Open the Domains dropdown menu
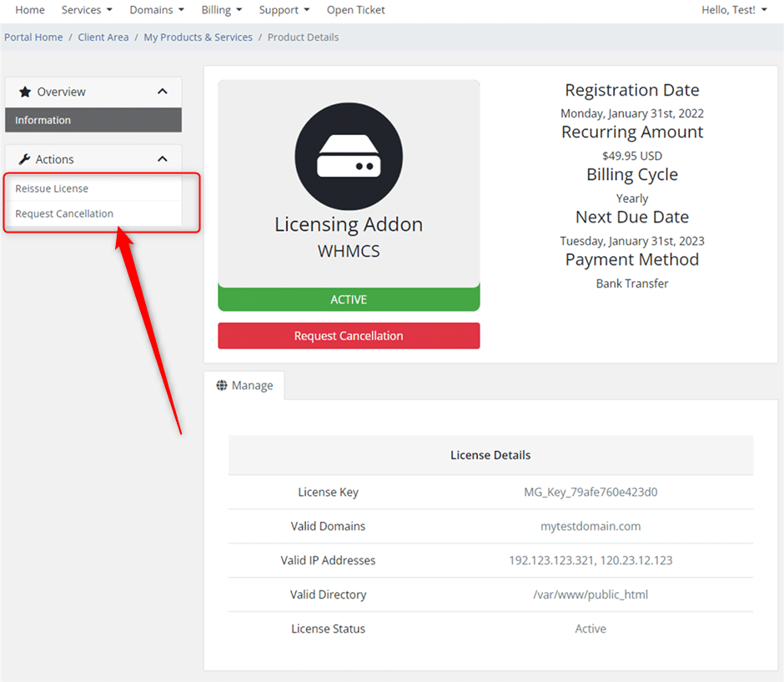The image size is (784, 682). [157, 10]
